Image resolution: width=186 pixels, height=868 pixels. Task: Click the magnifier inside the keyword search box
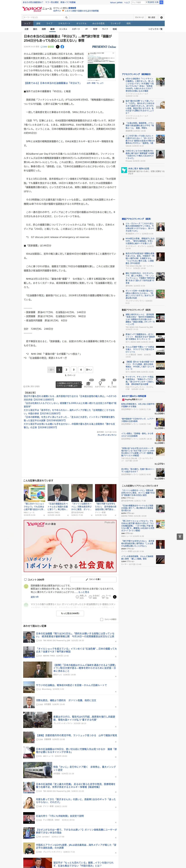tap(67, 17)
